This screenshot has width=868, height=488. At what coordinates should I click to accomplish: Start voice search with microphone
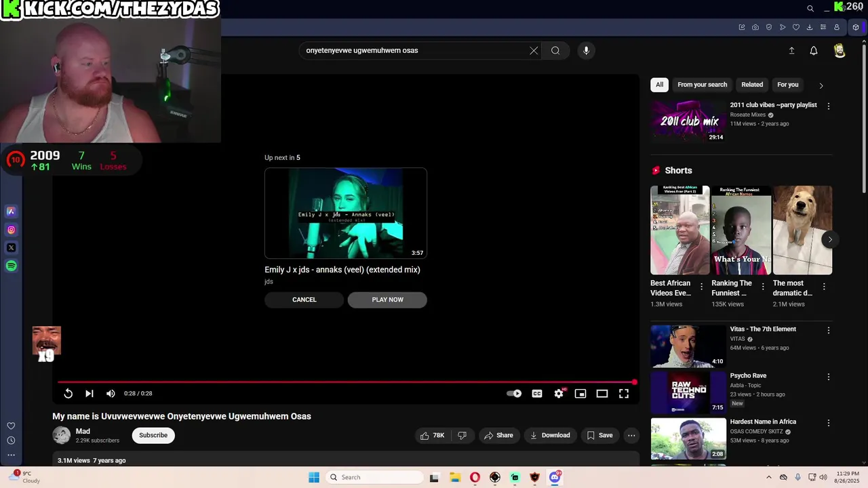[x=587, y=50]
